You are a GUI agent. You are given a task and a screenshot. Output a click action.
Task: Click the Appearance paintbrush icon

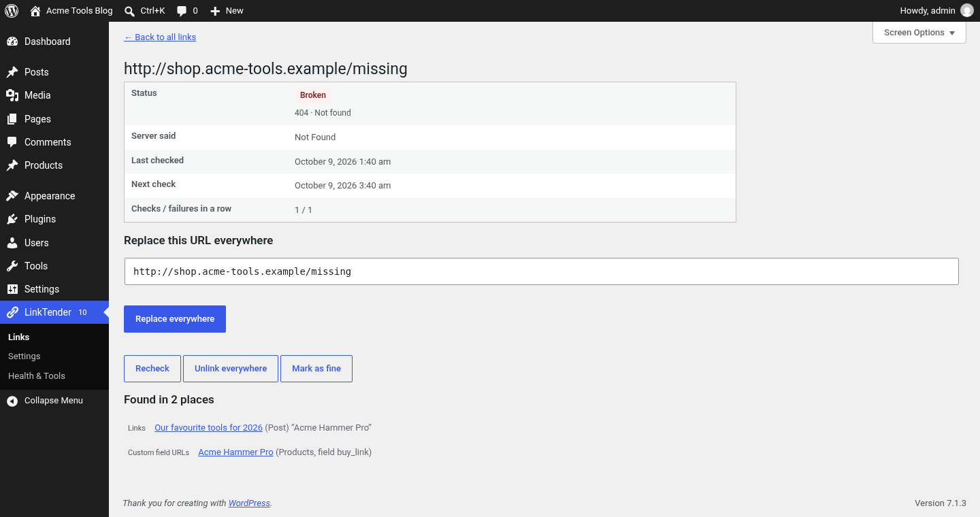(x=12, y=196)
